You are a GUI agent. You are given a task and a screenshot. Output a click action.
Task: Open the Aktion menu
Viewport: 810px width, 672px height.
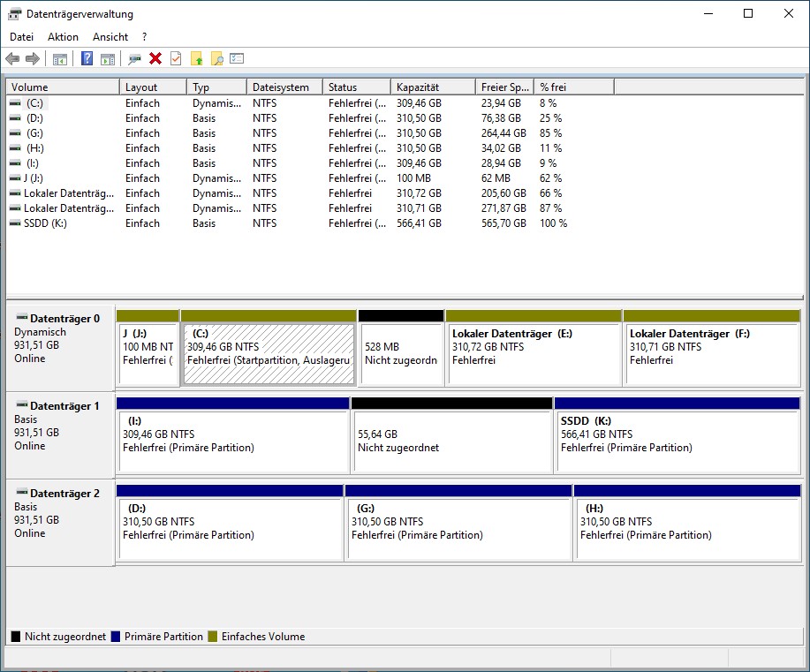point(63,37)
